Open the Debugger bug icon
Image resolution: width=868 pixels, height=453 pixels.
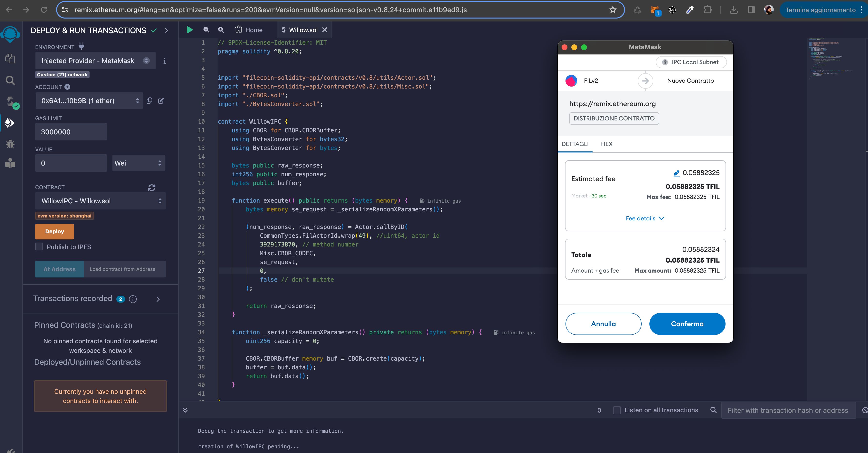pos(10,144)
